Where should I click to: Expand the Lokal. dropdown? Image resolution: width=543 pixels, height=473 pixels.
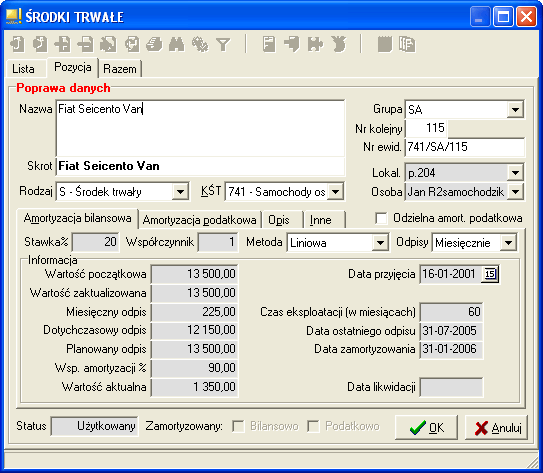tap(515, 172)
